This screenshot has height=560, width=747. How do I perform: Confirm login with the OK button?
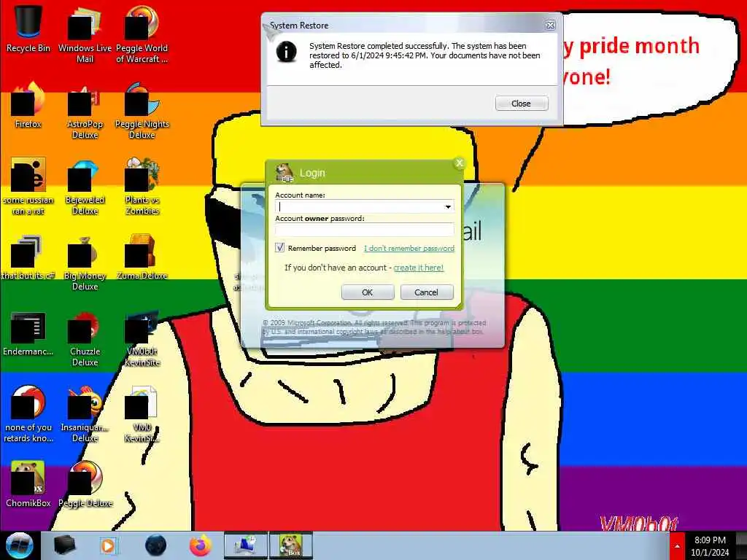pyautogui.click(x=368, y=292)
